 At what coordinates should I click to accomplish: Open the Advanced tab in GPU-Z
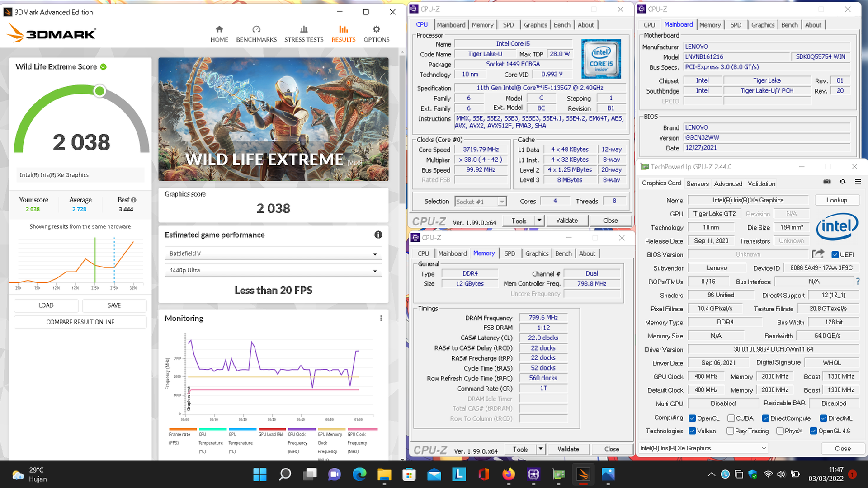(x=728, y=183)
